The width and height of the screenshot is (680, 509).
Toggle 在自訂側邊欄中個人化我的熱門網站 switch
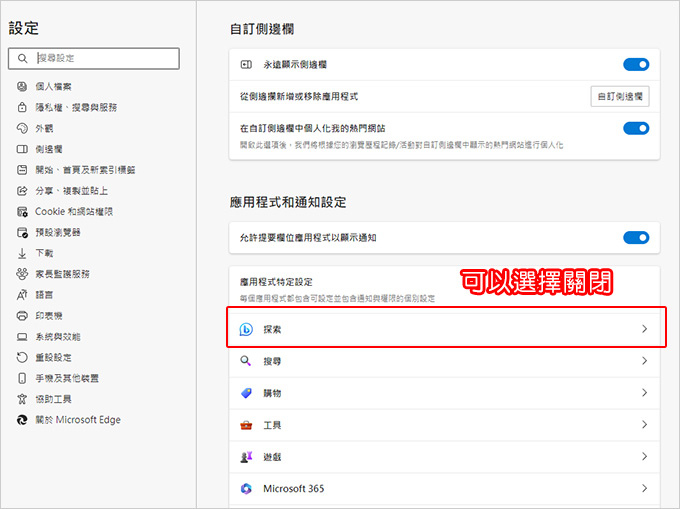pos(636,128)
